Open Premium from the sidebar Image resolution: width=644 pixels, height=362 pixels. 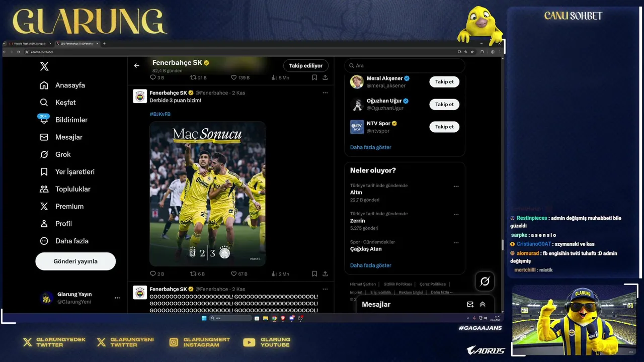(62, 206)
